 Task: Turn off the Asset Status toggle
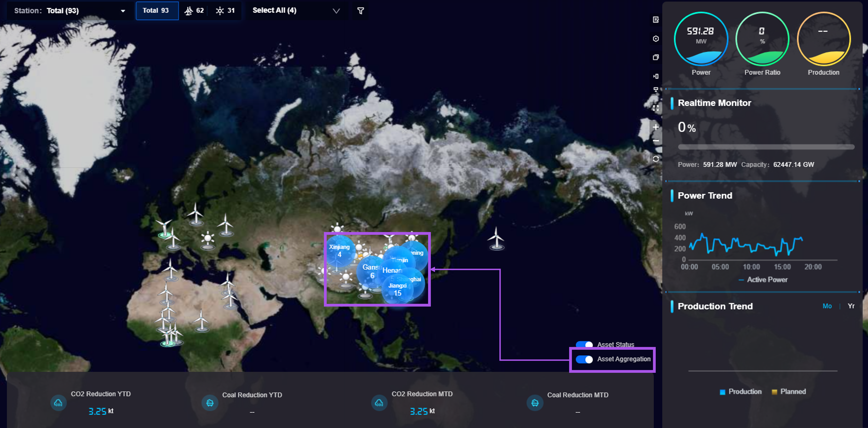(584, 344)
